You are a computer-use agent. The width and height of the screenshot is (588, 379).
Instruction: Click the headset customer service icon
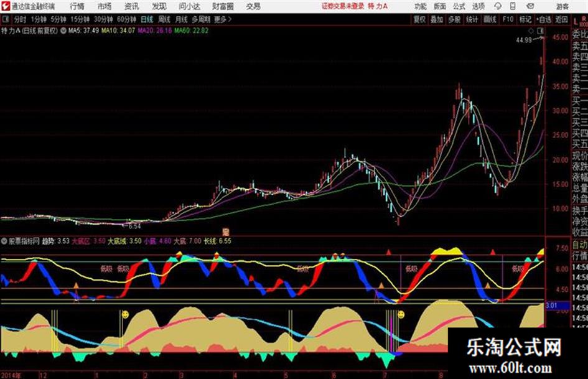498,6
